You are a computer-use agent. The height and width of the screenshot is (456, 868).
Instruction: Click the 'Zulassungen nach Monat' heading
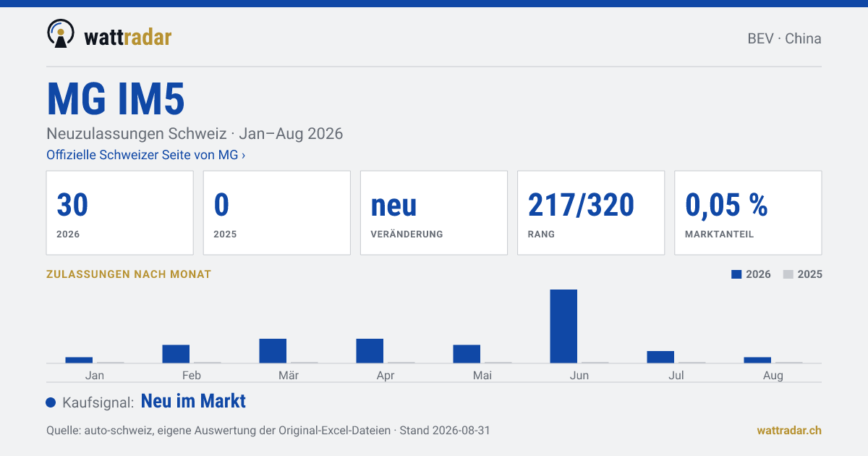tap(129, 274)
